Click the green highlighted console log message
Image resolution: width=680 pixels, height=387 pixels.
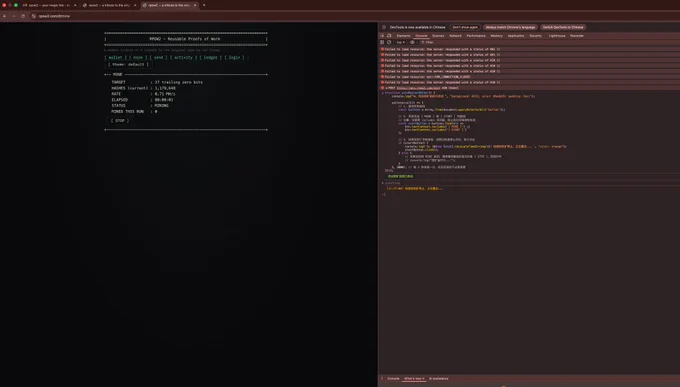(400, 177)
